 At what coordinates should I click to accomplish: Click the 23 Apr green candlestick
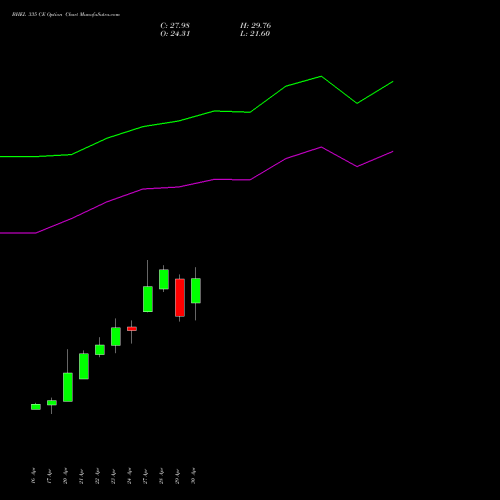[116, 336]
